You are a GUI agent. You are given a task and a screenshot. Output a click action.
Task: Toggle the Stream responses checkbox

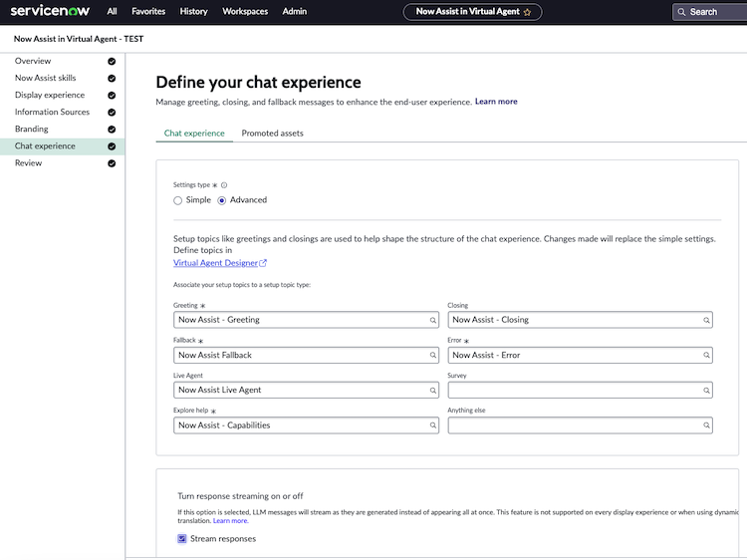click(182, 538)
